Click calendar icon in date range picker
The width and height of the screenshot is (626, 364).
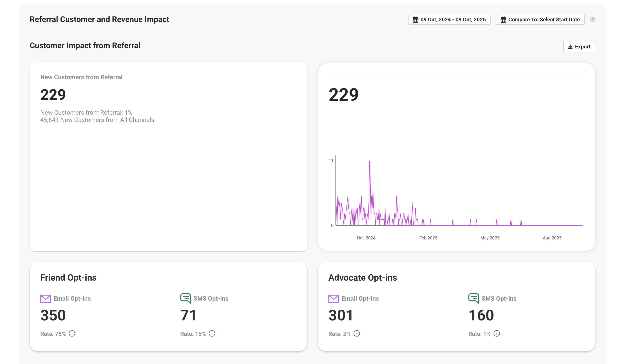click(x=415, y=20)
